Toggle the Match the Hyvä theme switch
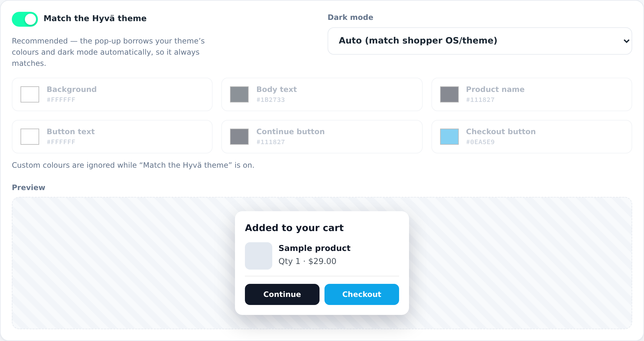644x341 pixels. pos(25,19)
